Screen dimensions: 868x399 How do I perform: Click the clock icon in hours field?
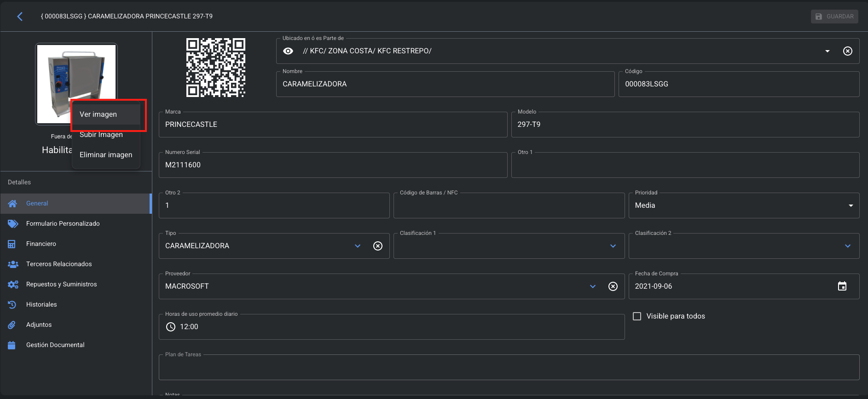[x=171, y=327]
